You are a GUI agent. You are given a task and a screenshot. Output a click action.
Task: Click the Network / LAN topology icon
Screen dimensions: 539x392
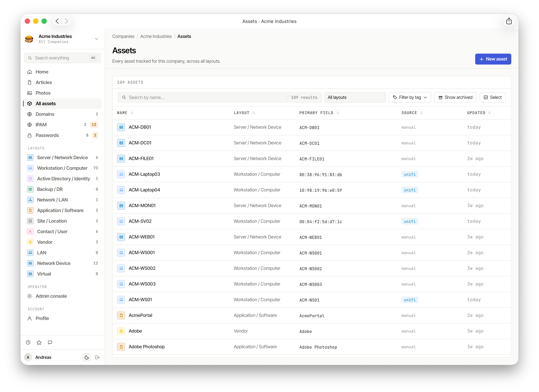(30, 200)
